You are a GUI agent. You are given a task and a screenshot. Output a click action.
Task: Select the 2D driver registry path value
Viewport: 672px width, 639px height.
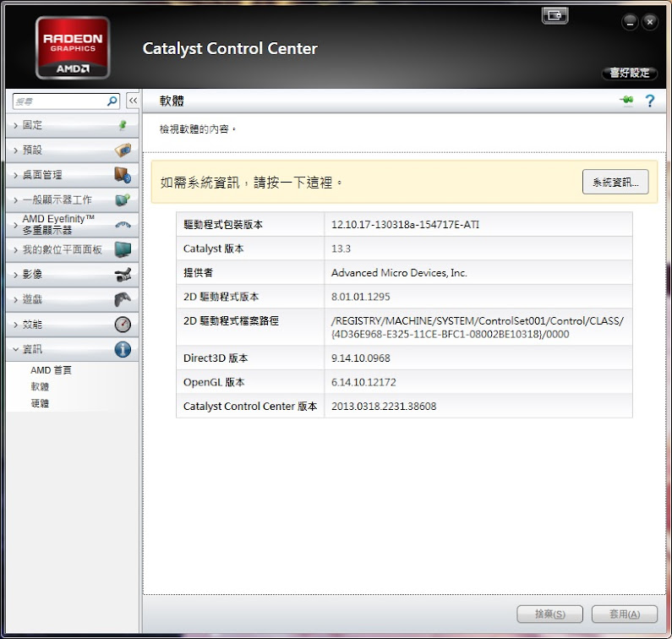coord(477,327)
